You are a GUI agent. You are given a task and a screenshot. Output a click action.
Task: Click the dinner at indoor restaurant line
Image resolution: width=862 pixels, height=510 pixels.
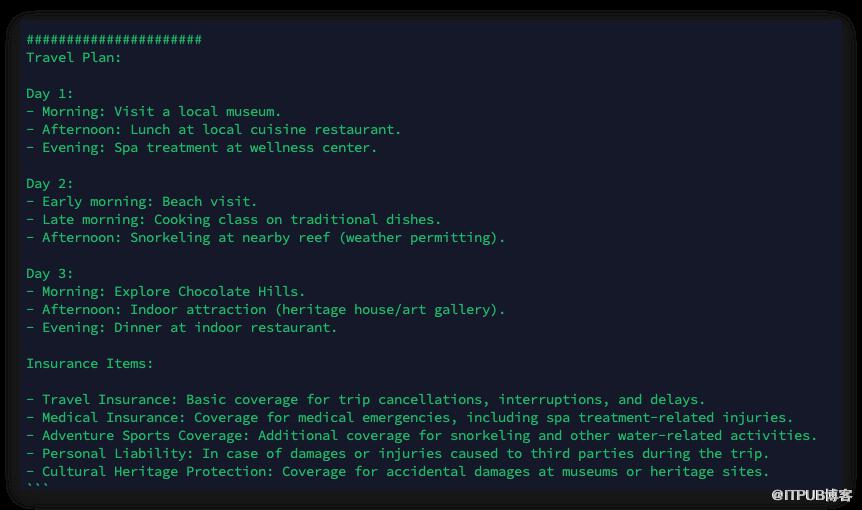(x=182, y=327)
